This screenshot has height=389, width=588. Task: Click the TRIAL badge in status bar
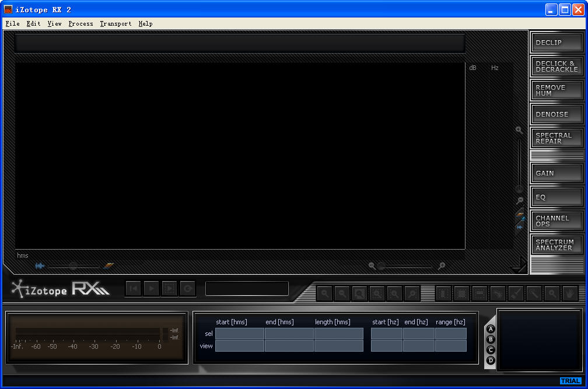pyautogui.click(x=570, y=381)
